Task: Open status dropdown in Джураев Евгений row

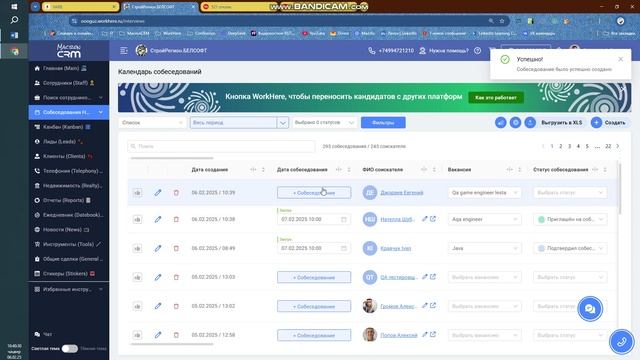Action: pyautogui.click(x=570, y=193)
